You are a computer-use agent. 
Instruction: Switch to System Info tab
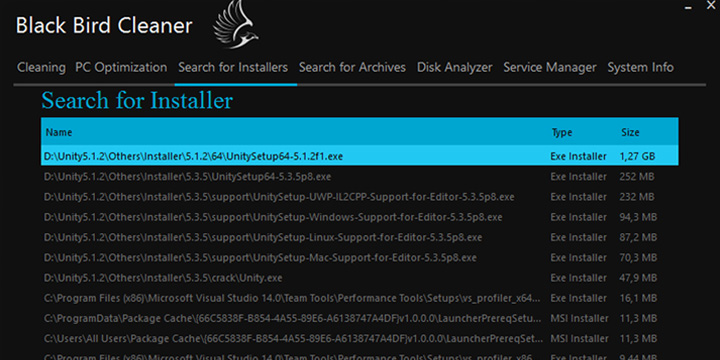(641, 68)
